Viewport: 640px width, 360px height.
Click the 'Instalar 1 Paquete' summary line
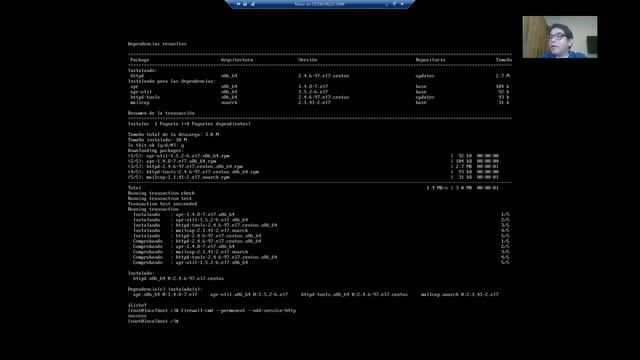pyautogui.click(x=189, y=124)
